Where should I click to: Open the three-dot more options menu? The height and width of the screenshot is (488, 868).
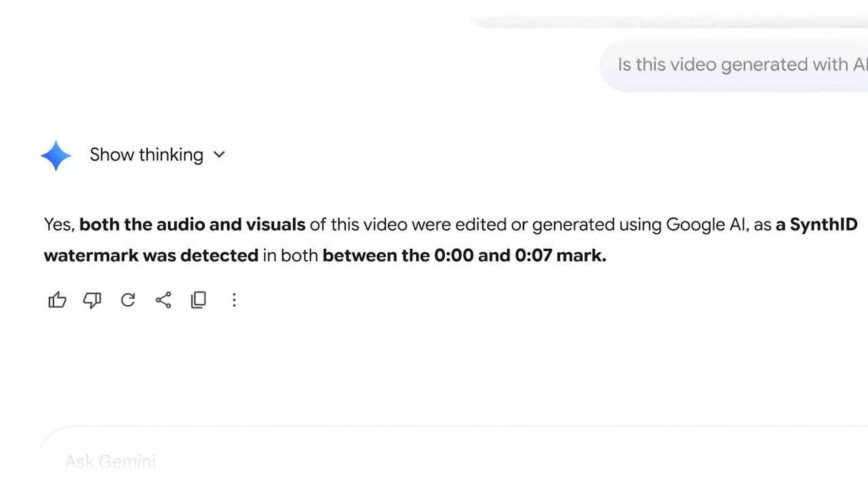click(x=234, y=300)
